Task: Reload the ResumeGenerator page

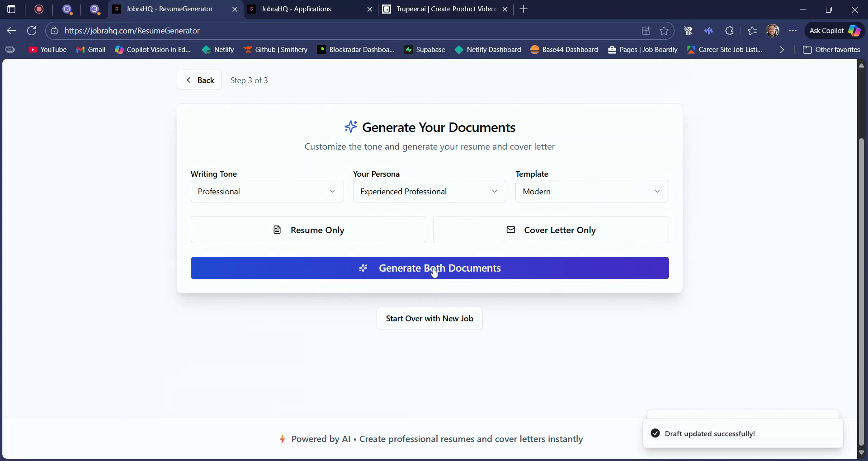Action: [x=31, y=30]
